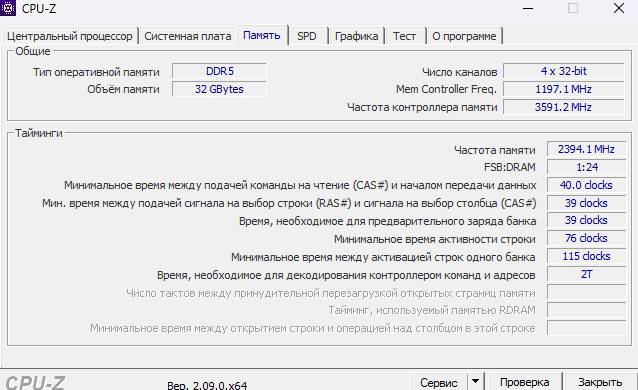Click the Частота контроллера памяти label
This screenshot has width=638, height=390.
click(x=422, y=107)
